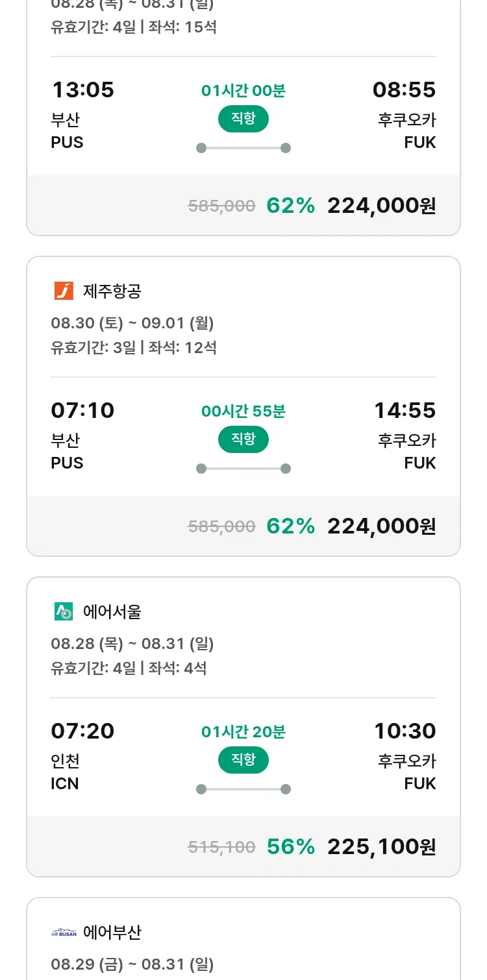Click the 56% discount label
Image resolution: width=487 pixels, height=980 pixels.
coord(290,847)
